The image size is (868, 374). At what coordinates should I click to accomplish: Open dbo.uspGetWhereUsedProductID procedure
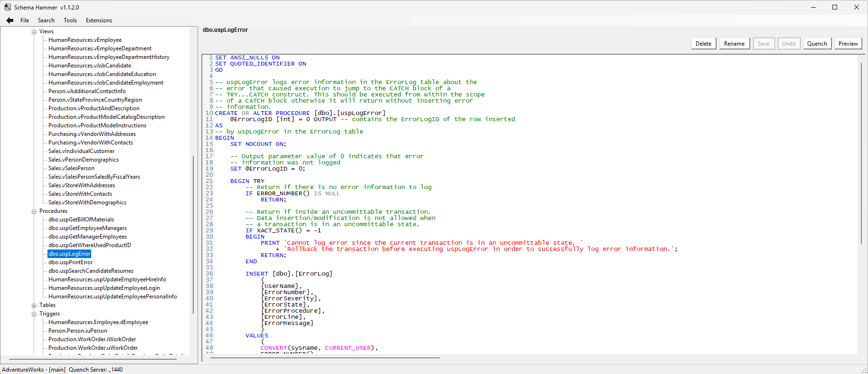coord(90,245)
